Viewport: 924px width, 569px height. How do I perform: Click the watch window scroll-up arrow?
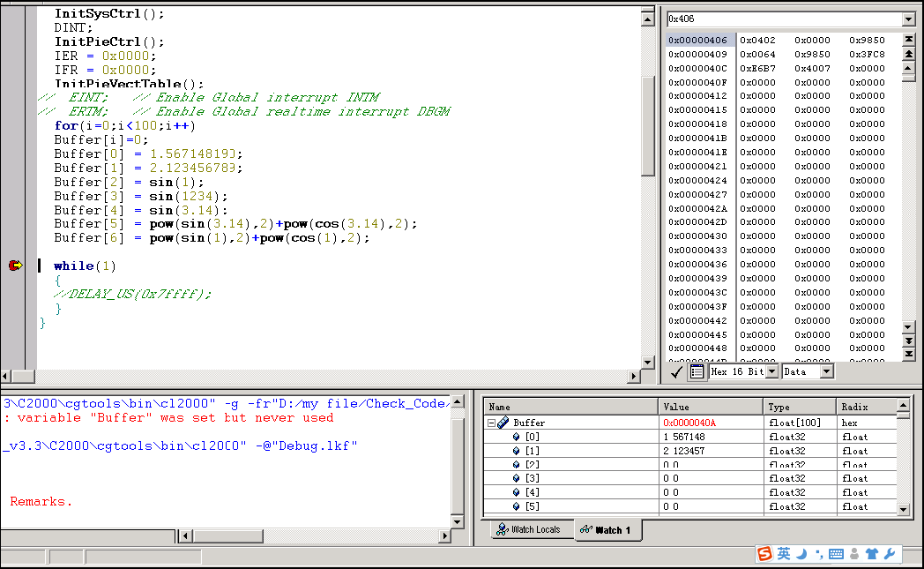tap(903, 405)
